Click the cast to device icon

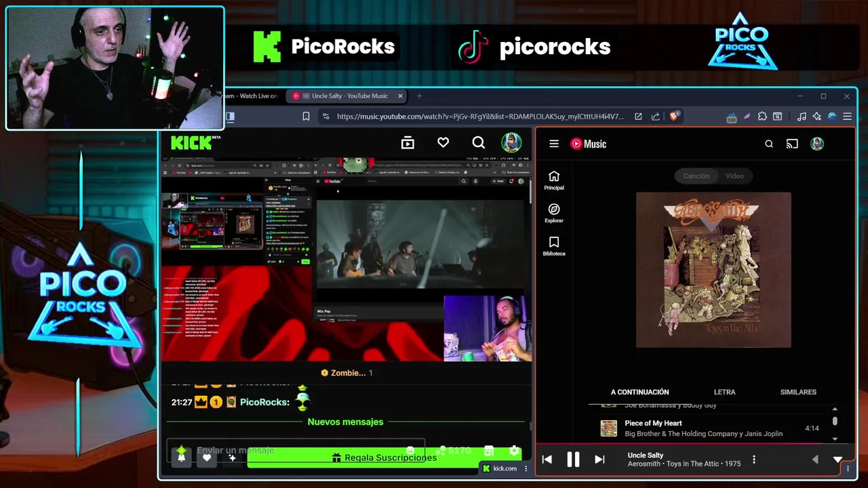pos(792,144)
